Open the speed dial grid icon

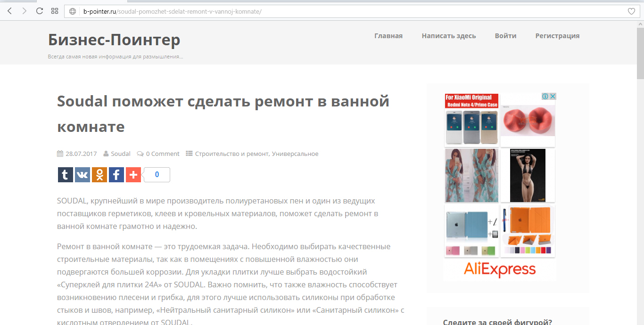pos(55,11)
